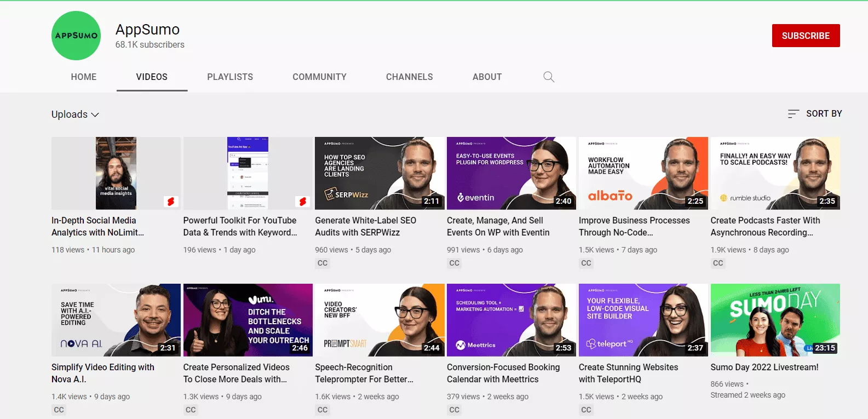Expand the Uploads dropdown
Viewport: 868px width, 419px height.
tap(75, 114)
